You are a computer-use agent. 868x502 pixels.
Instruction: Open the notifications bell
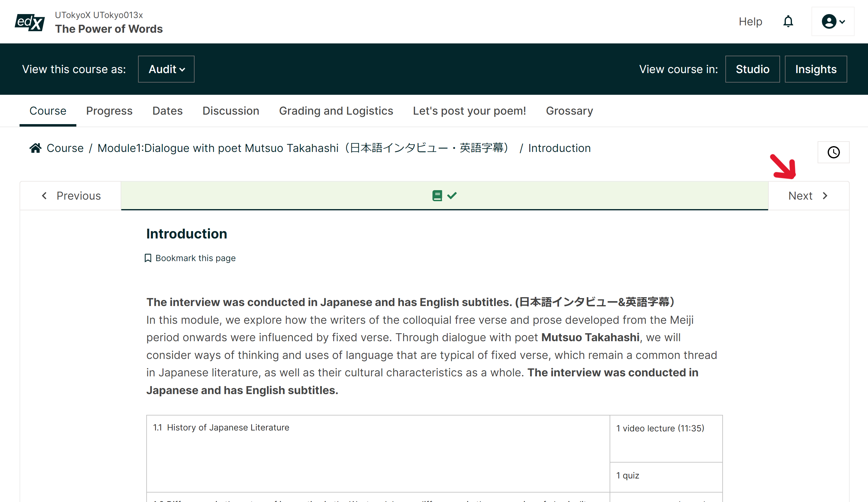click(788, 22)
